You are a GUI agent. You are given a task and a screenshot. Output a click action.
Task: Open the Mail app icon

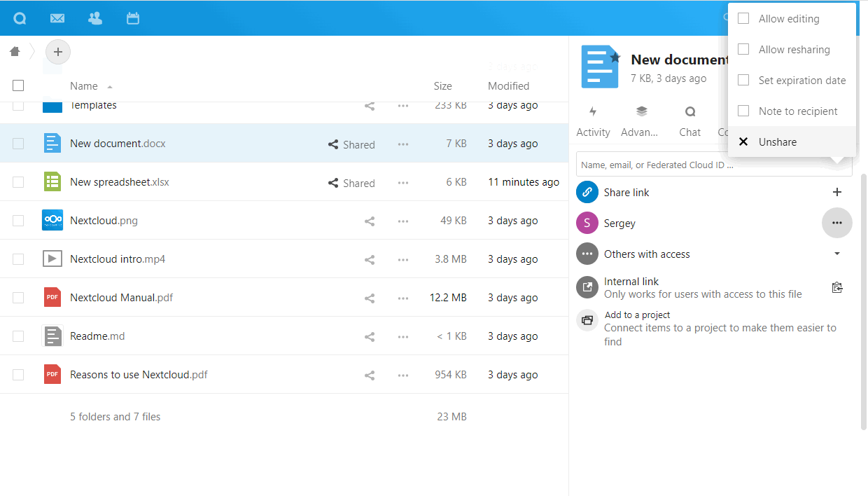pos(57,18)
